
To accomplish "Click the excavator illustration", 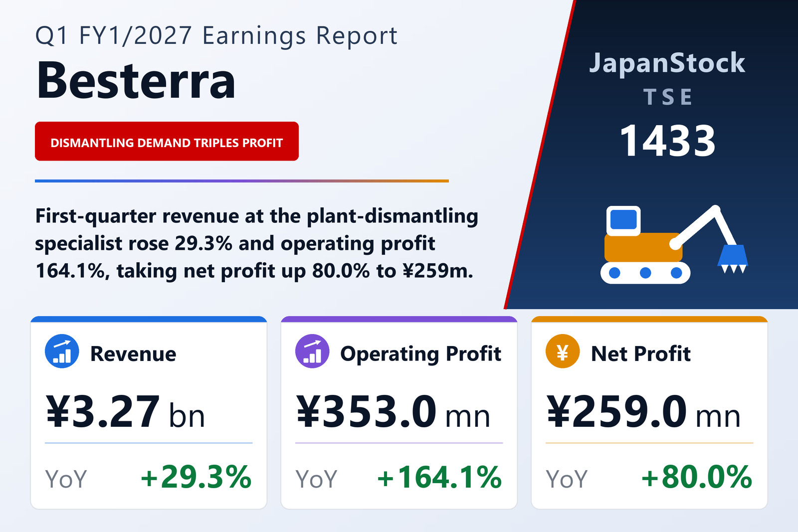I will click(x=674, y=244).
